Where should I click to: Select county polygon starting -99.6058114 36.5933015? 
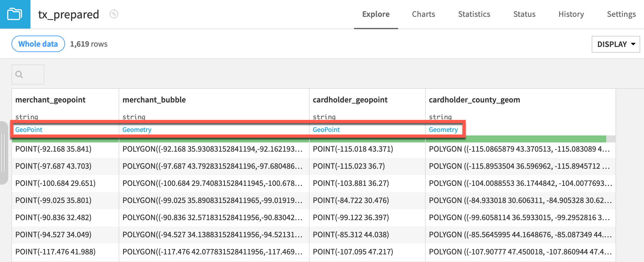click(521, 218)
